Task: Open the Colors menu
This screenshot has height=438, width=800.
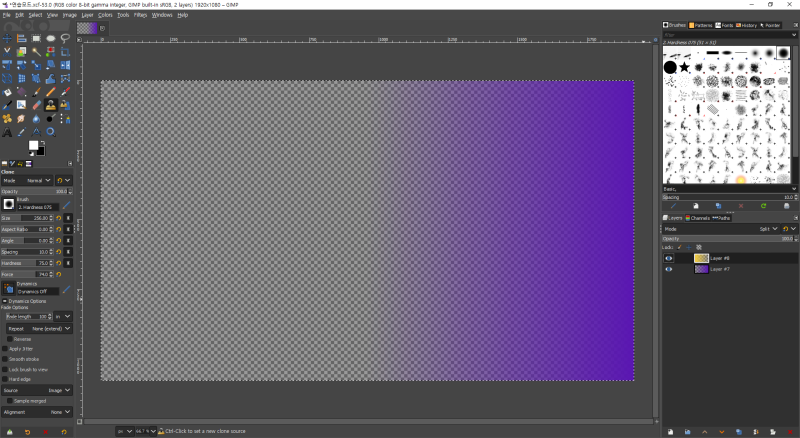Action: (x=105, y=15)
